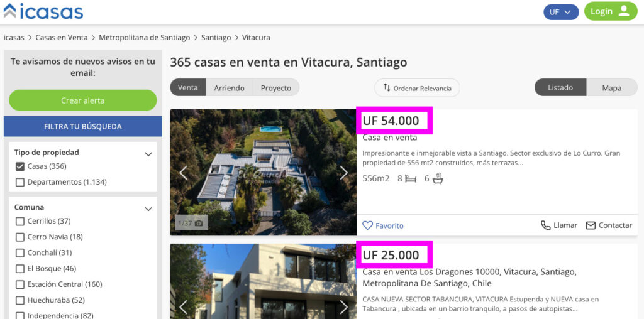
Task: Uncheck the Casas (356) checkbox
Action: [19, 166]
